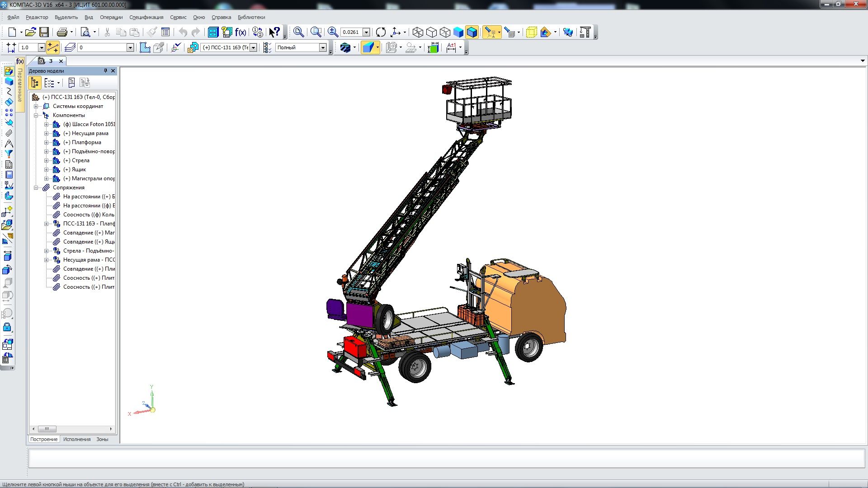Open the Полный display filter dropdown

(x=323, y=47)
